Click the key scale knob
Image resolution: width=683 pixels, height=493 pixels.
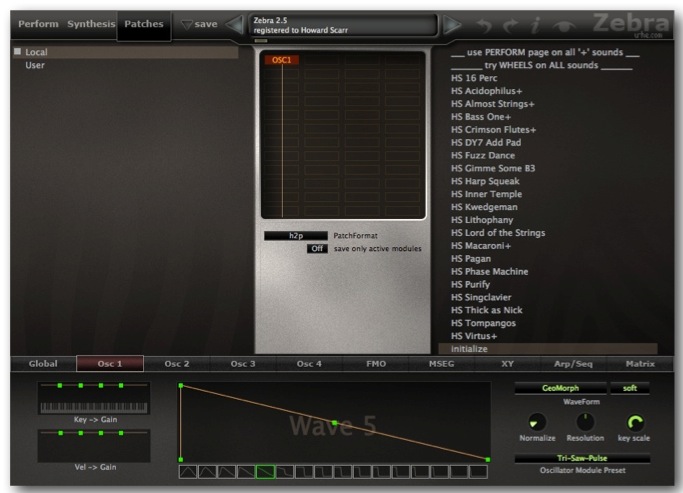point(634,422)
